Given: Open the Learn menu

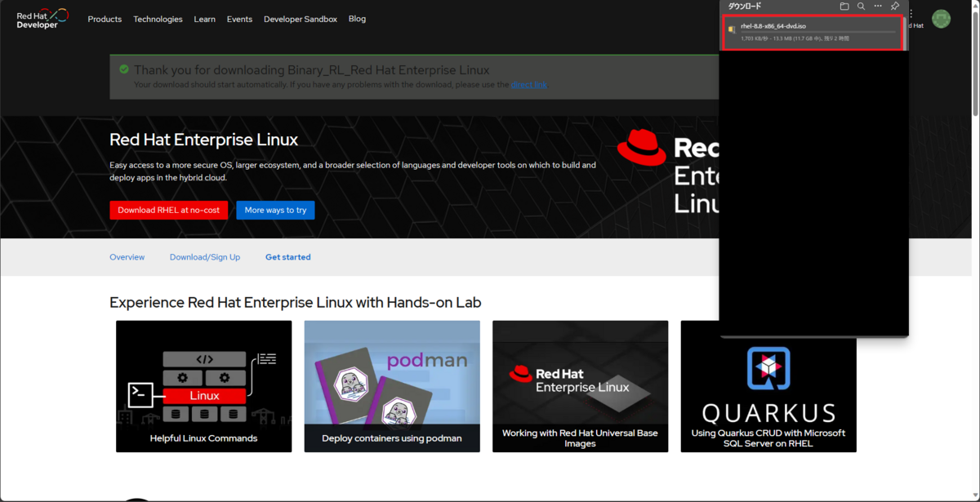Looking at the screenshot, I should click(x=205, y=19).
